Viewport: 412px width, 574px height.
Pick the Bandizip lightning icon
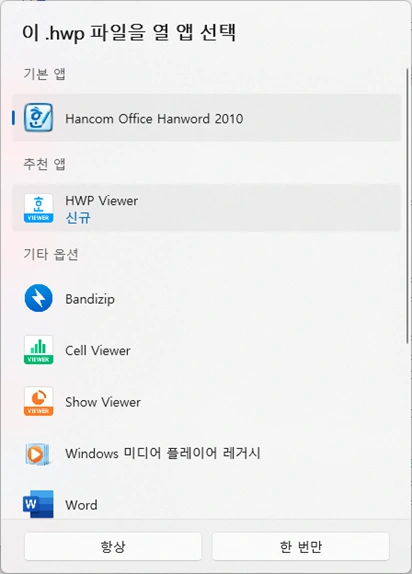(x=38, y=298)
